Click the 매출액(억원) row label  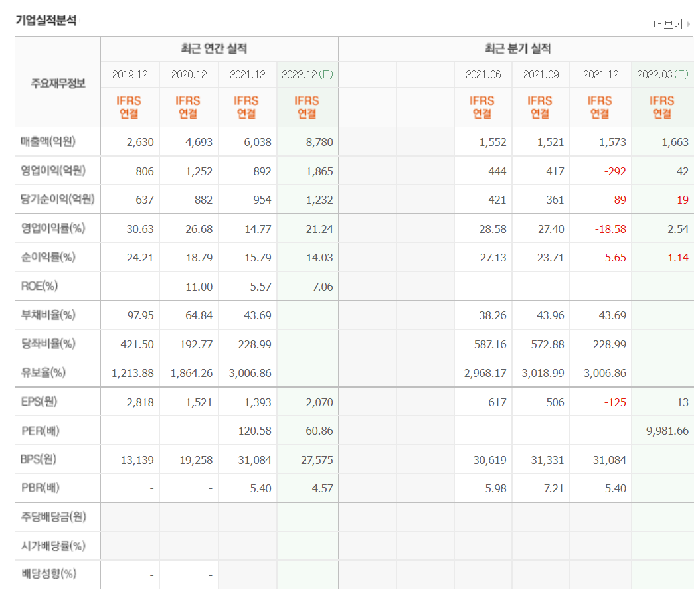coord(48,142)
